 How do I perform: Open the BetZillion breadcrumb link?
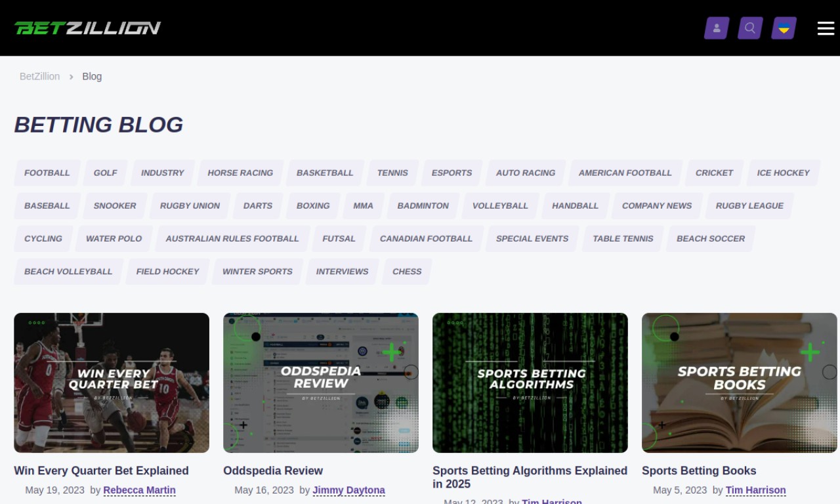[x=39, y=76]
